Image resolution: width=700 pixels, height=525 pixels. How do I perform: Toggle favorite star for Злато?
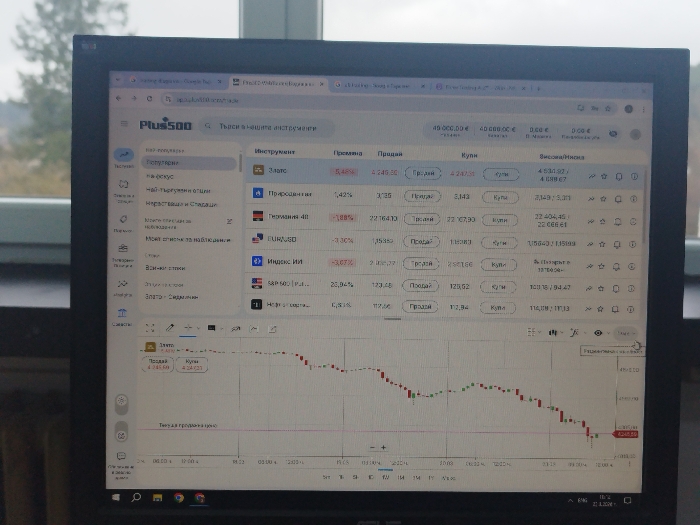tap(604, 176)
